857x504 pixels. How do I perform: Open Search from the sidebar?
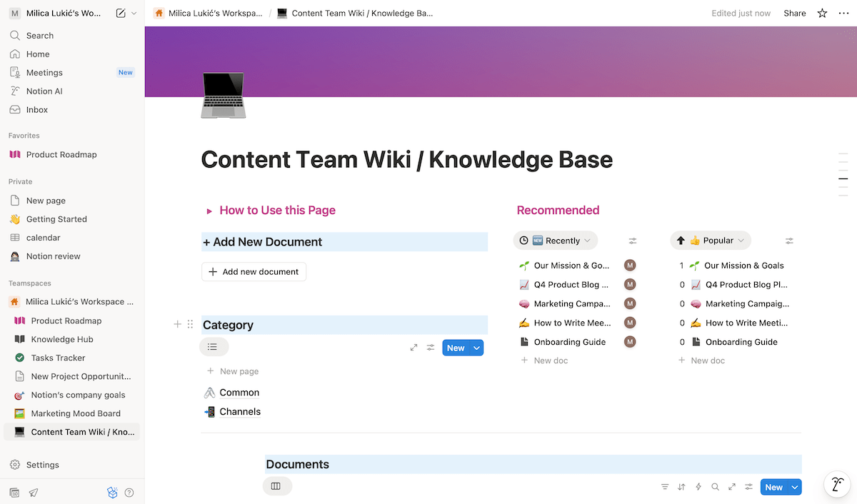click(x=39, y=35)
